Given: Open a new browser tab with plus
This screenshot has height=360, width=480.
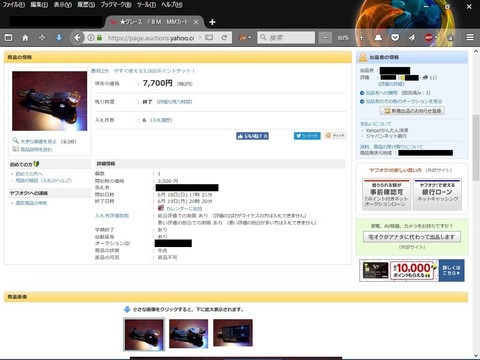Looking at the screenshot, I should [212, 22].
